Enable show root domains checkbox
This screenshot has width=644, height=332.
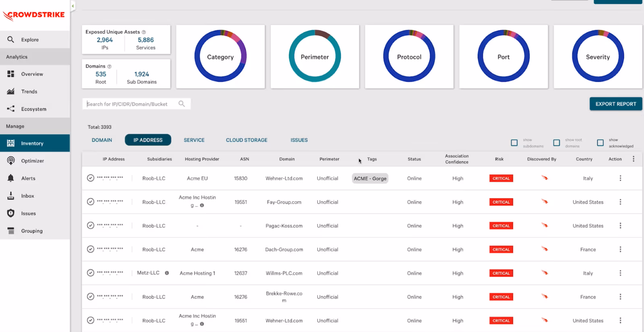(556, 143)
